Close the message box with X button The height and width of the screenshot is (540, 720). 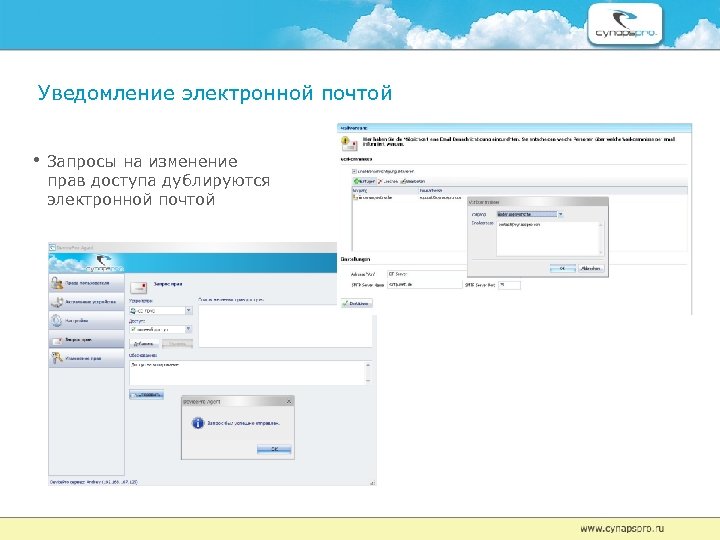click(x=289, y=401)
